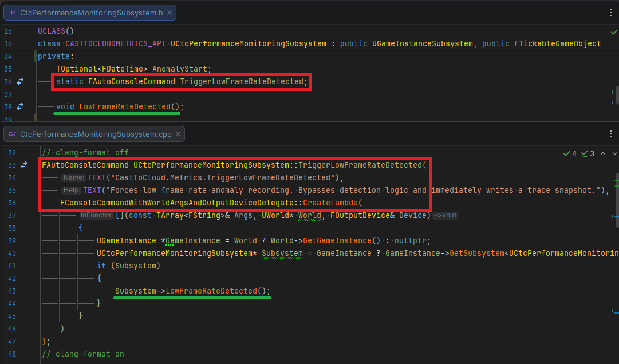Viewport: 619px width, 364px height.
Task: Click the Help: parameter hint on line 35
Action: 72,190
